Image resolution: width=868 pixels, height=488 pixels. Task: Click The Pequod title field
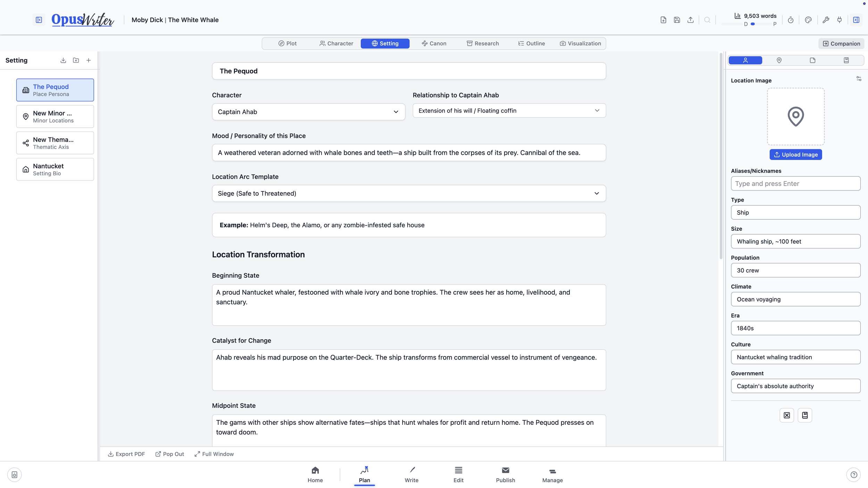[409, 71]
